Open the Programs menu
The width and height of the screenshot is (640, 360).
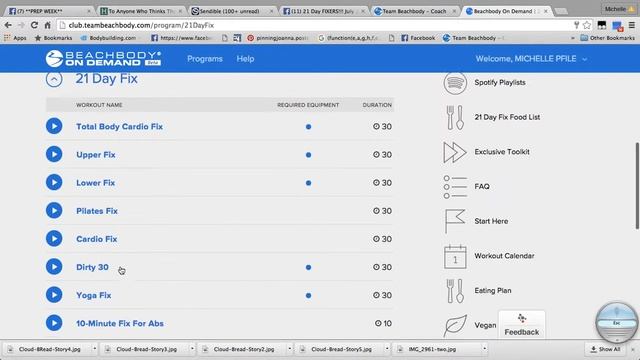205,59
